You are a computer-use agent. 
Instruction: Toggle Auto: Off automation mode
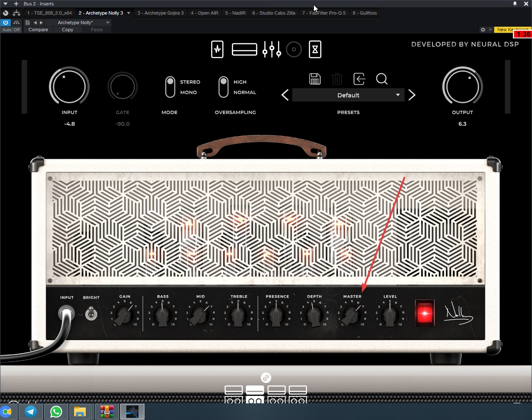pyautogui.click(x=11, y=30)
